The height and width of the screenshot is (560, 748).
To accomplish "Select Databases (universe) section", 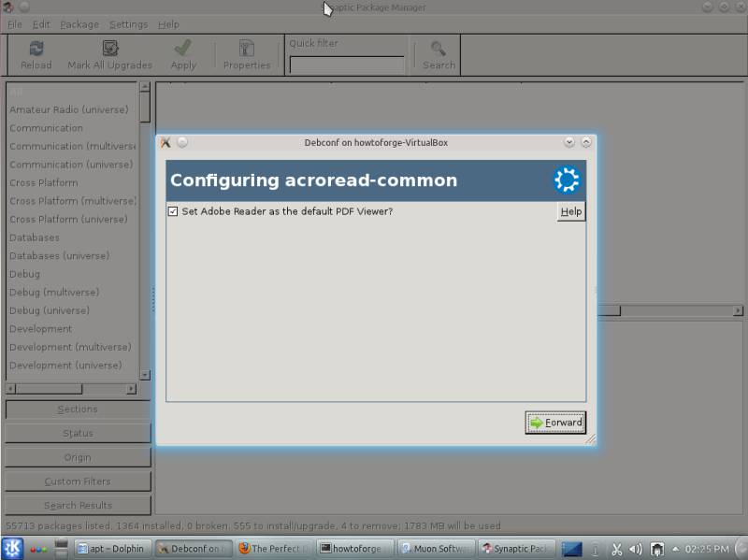I will 72,255.
